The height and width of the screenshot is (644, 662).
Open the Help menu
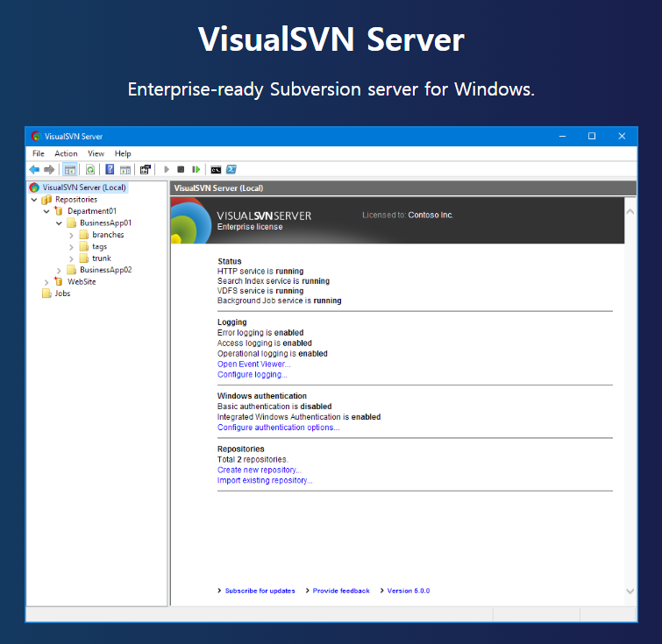click(123, 153)
